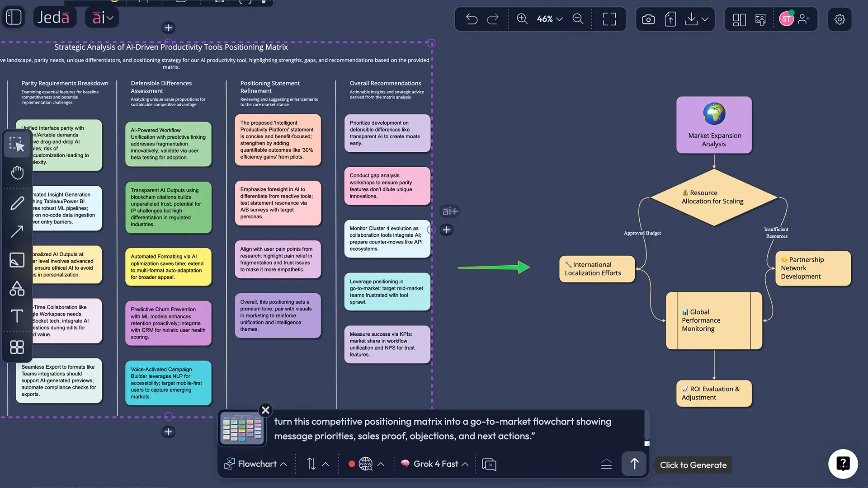Select the Text tool
Image resolution: width=868 pixels, height=488 pixels.
click(17, 316)
